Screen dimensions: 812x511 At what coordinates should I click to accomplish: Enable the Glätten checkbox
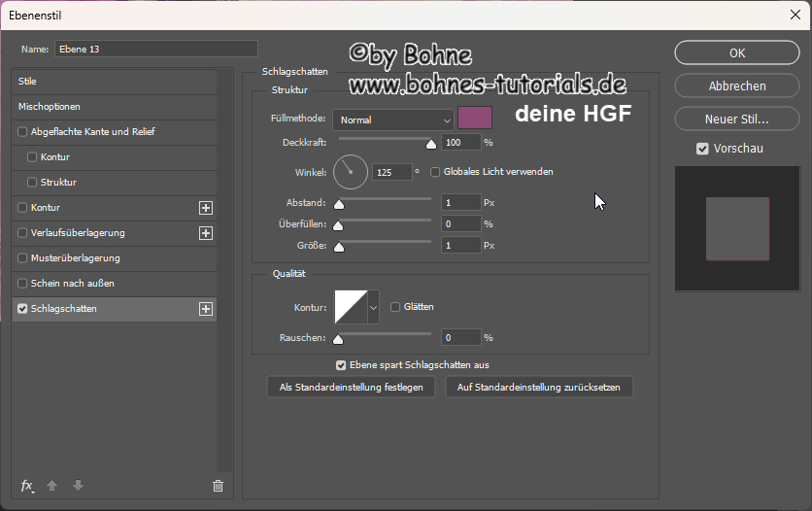pos(395,307)
